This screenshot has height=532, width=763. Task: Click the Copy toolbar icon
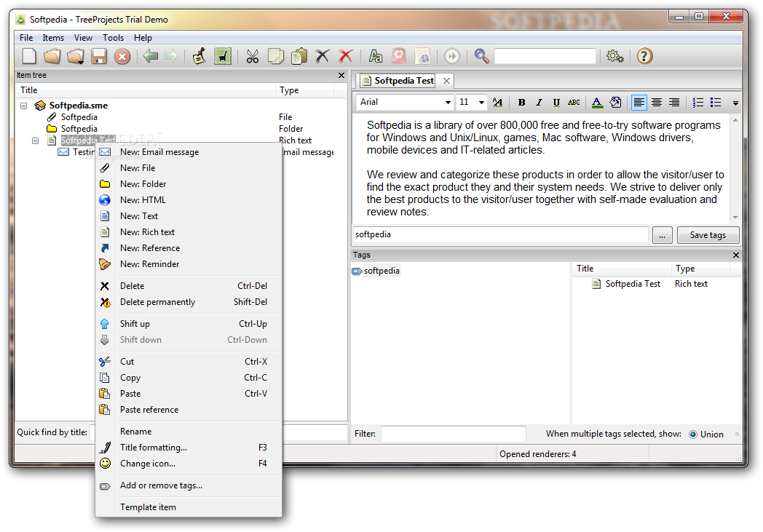pos(276,57)
